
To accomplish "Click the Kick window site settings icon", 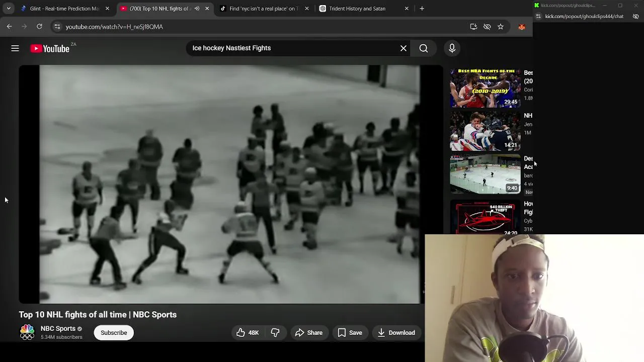I will point(538,17).
